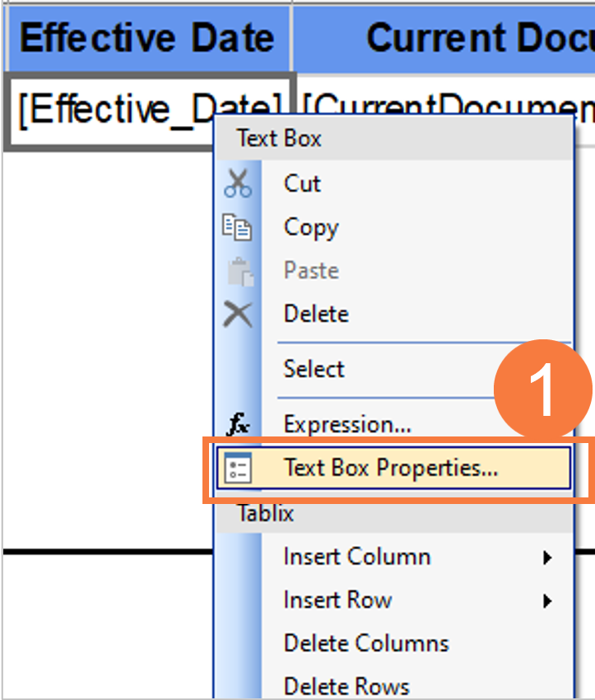The width and height of the screenshot is (595, 700).
Task: Click the grayed Paste clipboard icon
Action: (238, 270)
